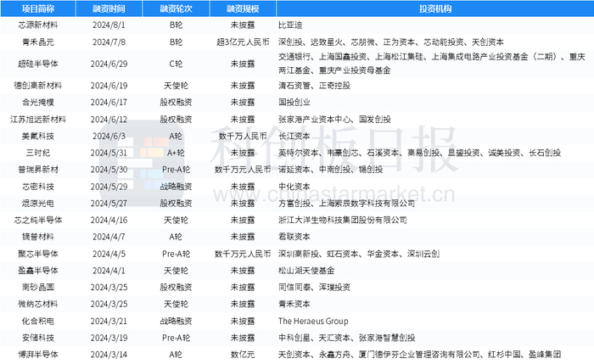The height and width of the screenshot is (364, 594).
Task: Select the 超硅半导体 project name cell
Action: click(x=38, y=64)
